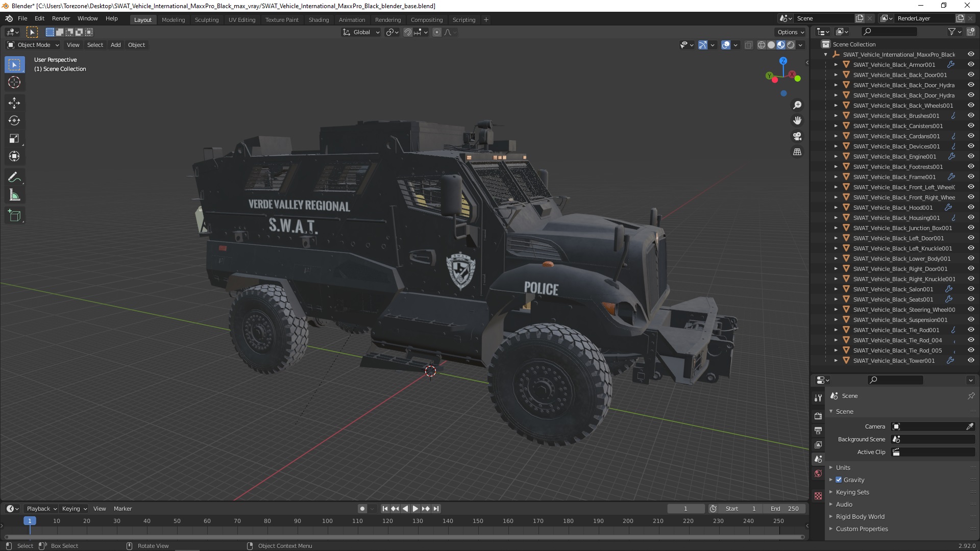This screenshot has height=551, width=980.
Task: Activate the Add Cube tool
Action: [14, 216]
